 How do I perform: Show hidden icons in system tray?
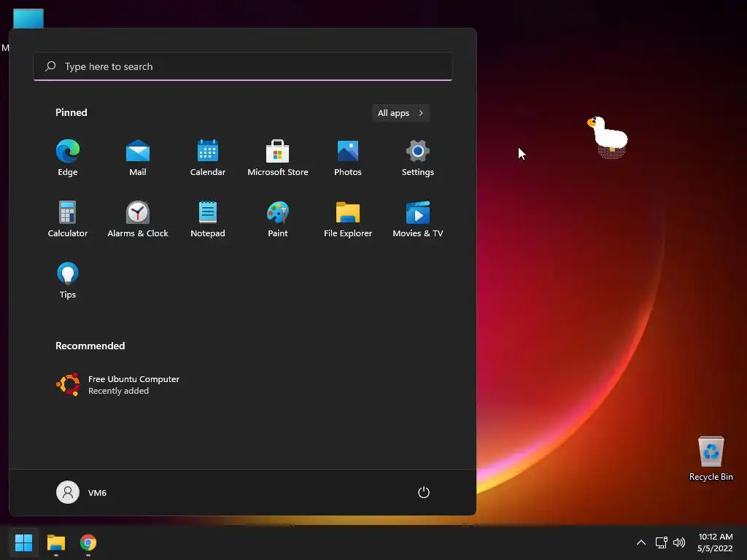pos(641,542)
